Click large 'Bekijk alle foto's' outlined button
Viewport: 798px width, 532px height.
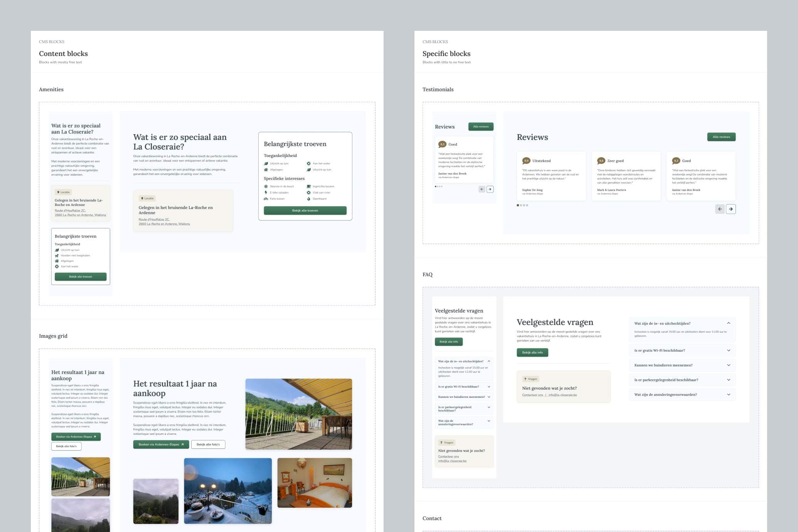tap(208, 444)
